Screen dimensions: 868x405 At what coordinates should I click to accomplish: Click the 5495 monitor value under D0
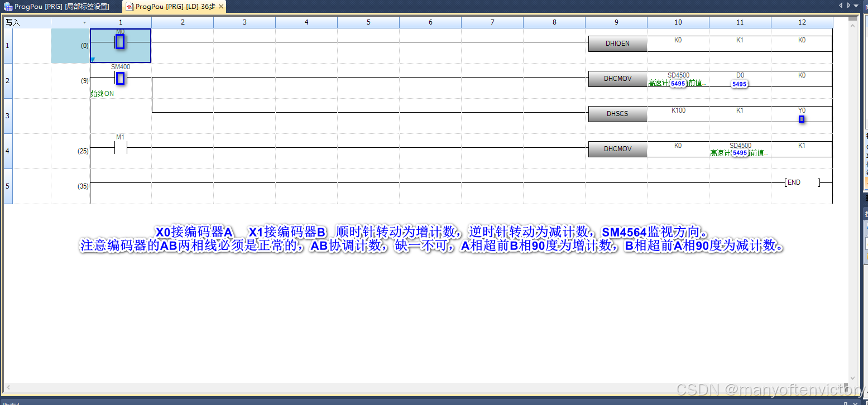tap(740, 84)
